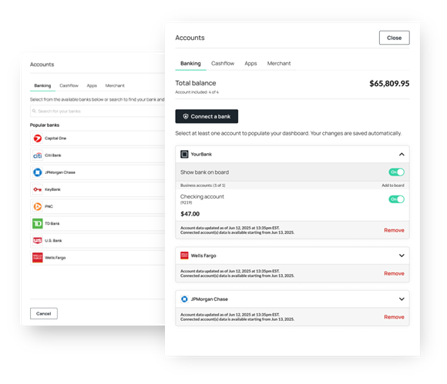Click the JPMorgan Chase logo in connected accounts

(184, 299)
